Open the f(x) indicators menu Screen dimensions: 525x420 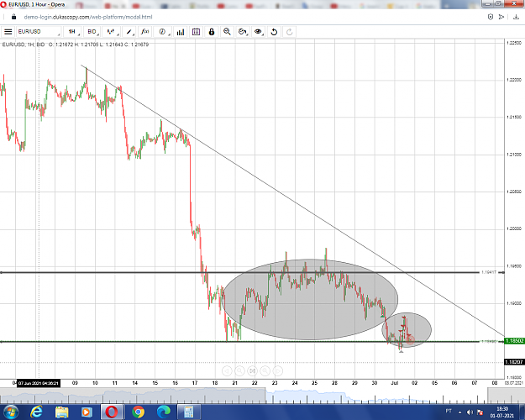(145, 32)
